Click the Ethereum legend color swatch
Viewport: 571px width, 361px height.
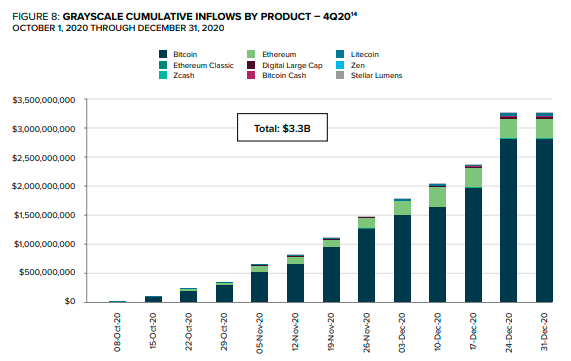click(251, 54)
